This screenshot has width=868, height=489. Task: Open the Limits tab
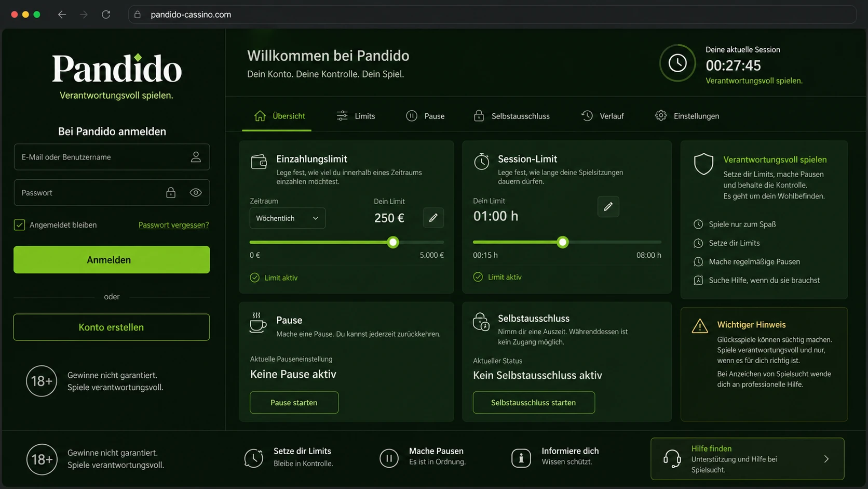356,116
